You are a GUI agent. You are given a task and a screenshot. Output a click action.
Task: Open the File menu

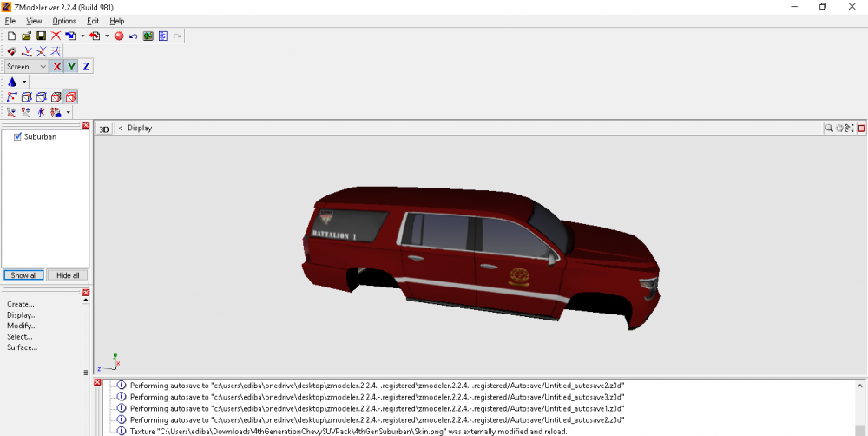(x=10, y=21)
